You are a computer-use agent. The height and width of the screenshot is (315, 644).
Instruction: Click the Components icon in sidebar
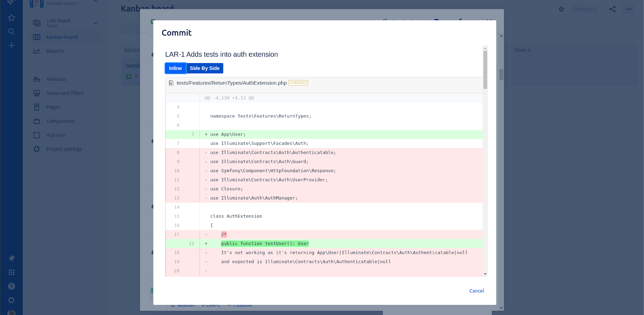pyautogui.click(x=37, y=121)
